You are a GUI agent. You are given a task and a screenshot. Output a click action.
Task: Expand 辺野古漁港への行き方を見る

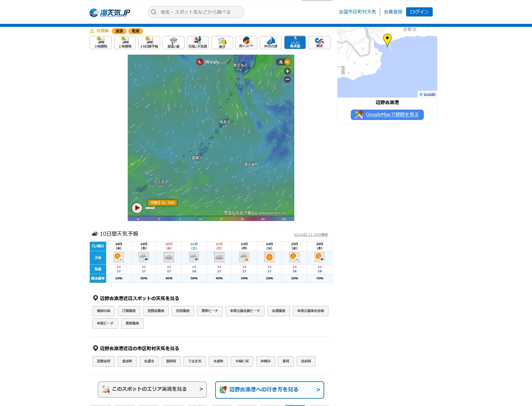[x=270, y=390]
